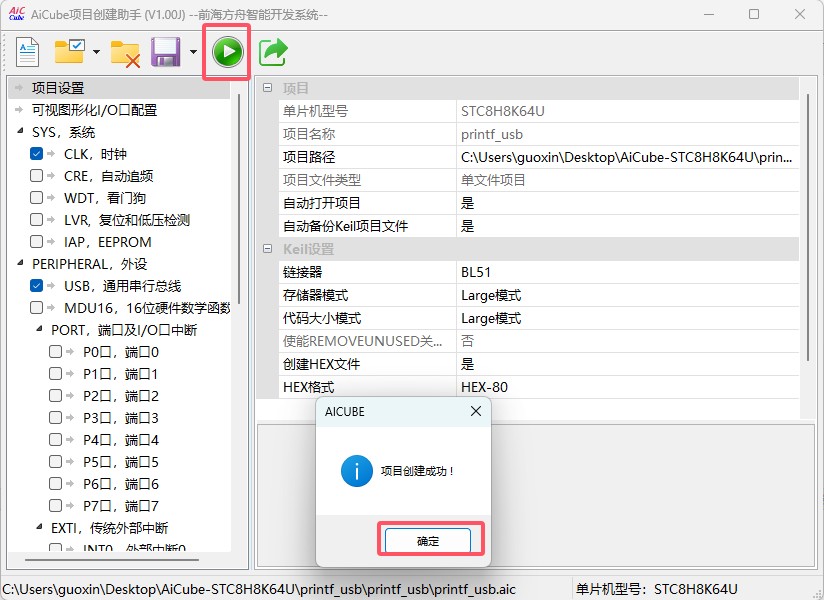
Task: Click the 项目文件类型 value 单文件项目
Action: tap(627, 180)
